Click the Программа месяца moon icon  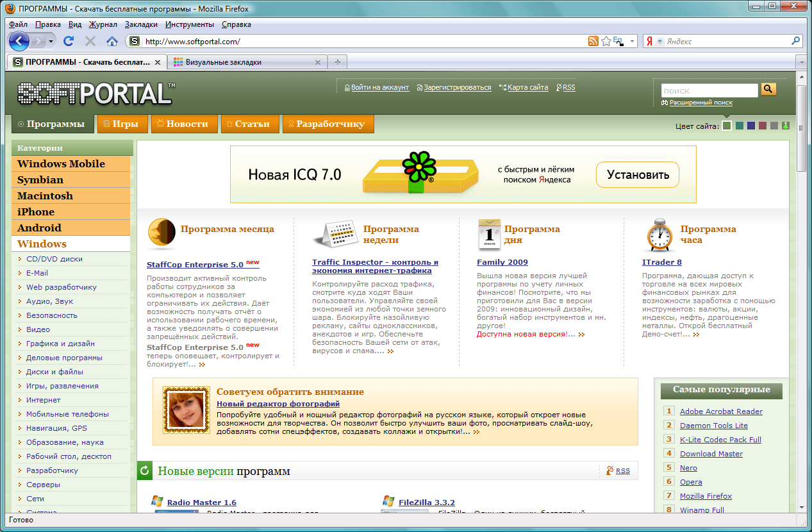click(162, 234)
